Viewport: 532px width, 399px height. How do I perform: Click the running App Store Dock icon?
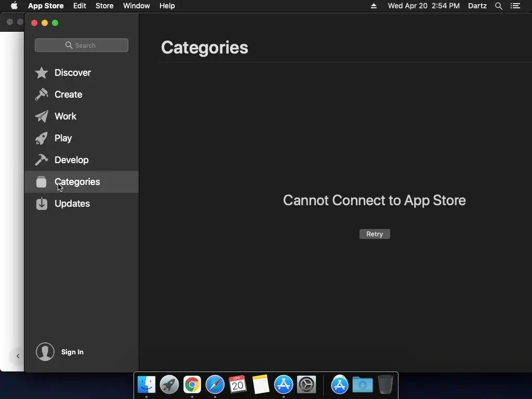(284, 384)
